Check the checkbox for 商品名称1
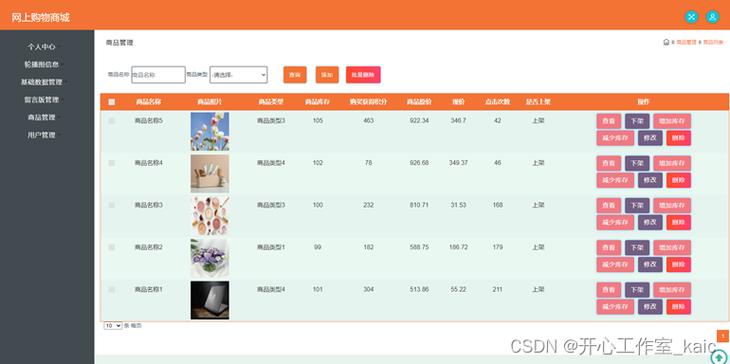The image size is (730, 364). coord(112,290)
